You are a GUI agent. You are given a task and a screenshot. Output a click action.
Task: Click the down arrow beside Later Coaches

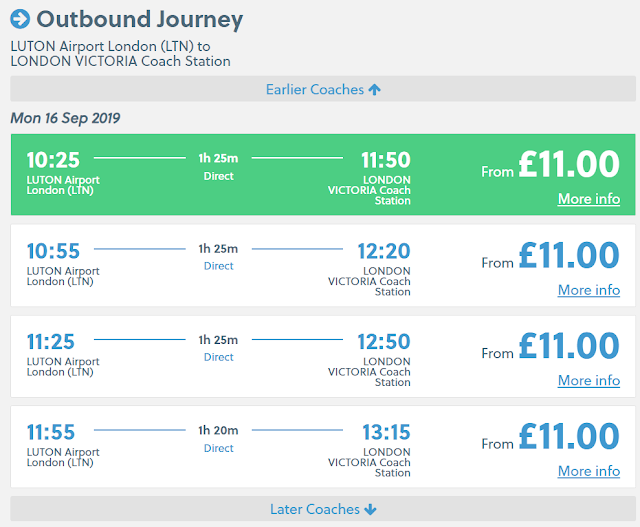(x=371, y=509)
